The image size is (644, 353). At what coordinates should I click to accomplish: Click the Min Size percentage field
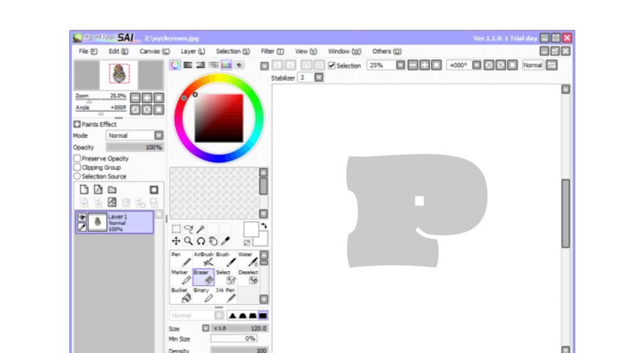point(234,339)
